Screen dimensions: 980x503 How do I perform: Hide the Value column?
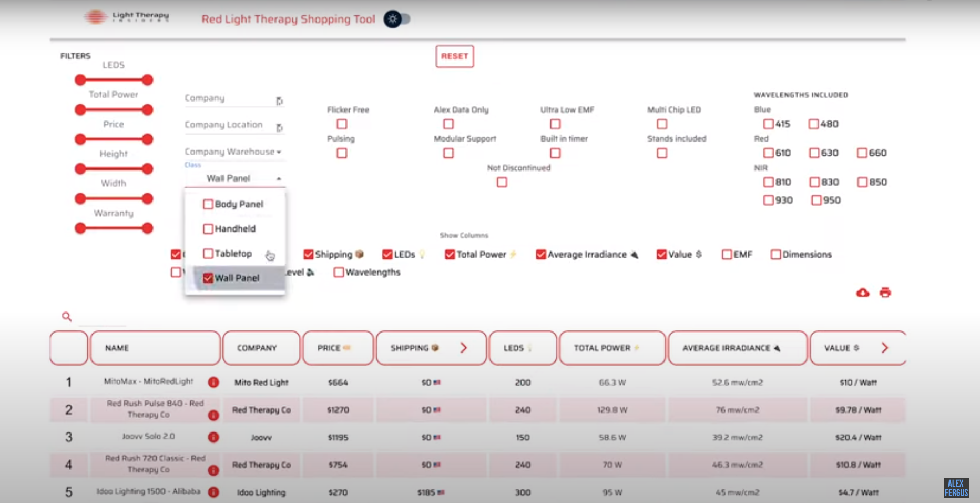(661, 255)
